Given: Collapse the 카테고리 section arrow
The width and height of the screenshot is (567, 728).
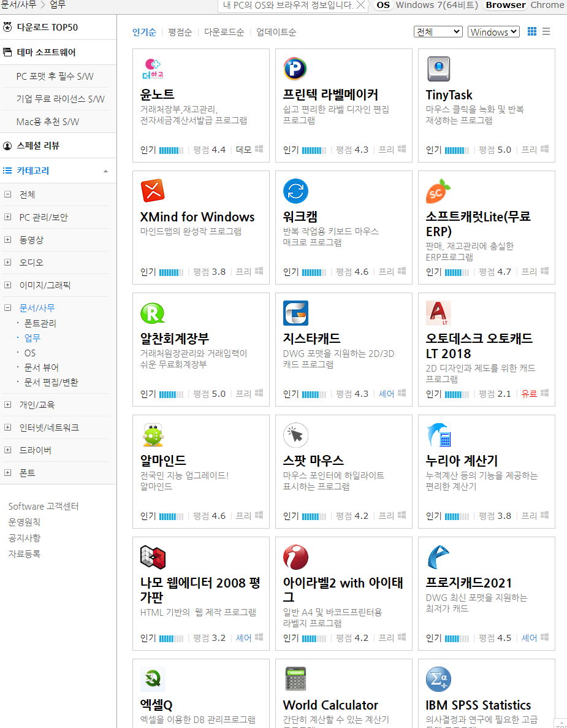Looking at the screenshot, I should pyautogui.click(x=106, y=171).
